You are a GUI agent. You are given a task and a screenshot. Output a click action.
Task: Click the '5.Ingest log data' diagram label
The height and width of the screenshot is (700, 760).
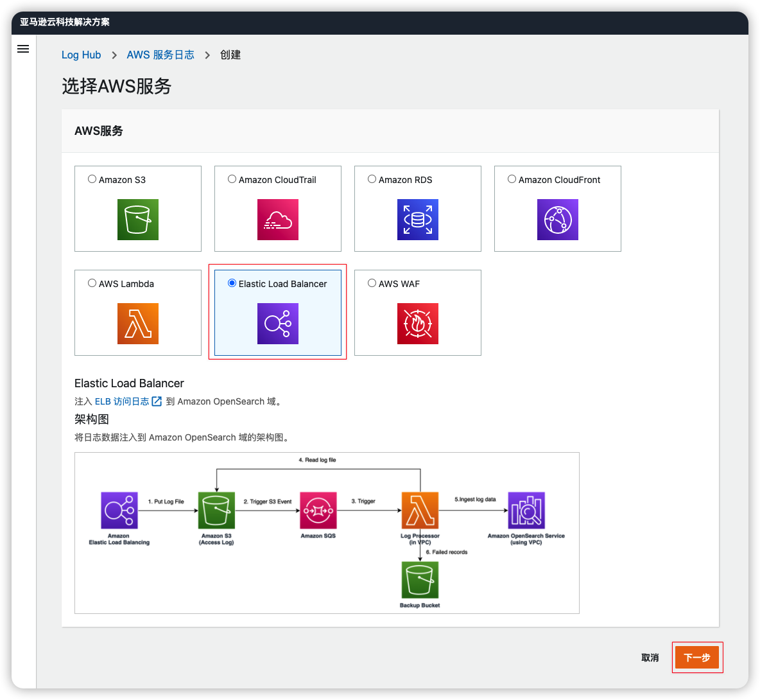pyautogui.click(x=475, y=499)
